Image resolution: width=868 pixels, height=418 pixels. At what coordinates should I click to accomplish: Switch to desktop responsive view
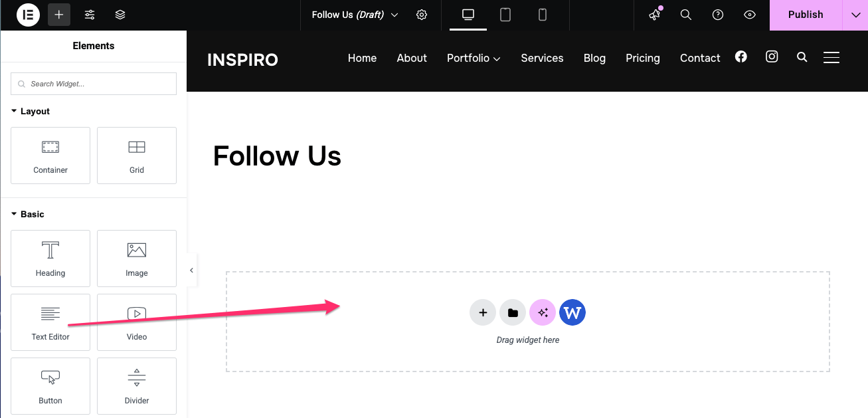(x=468, y=15)
